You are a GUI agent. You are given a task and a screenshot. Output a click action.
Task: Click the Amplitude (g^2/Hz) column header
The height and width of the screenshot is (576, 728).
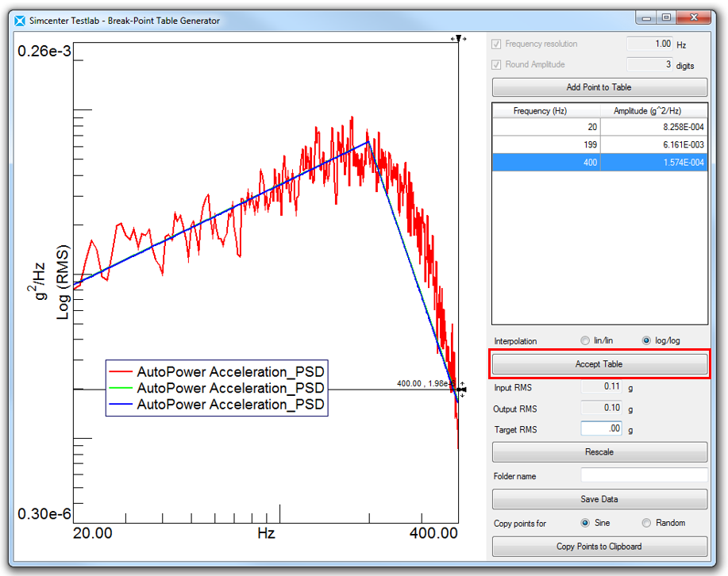coord(653,111)
